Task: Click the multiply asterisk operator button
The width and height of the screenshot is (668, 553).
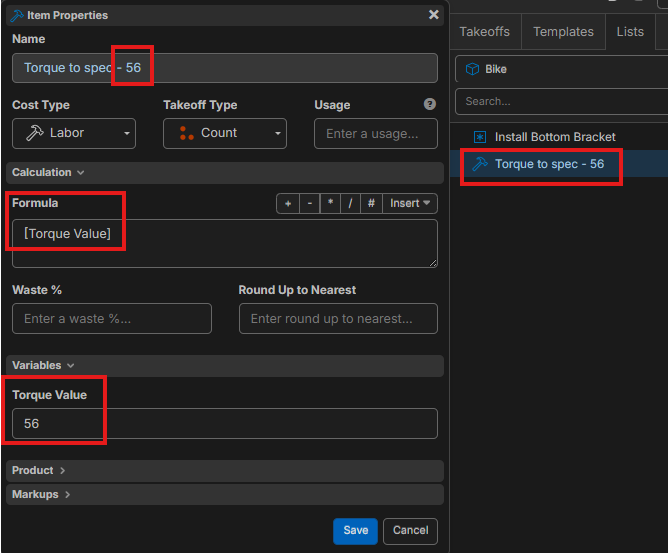Action: [x=330, y=203]
